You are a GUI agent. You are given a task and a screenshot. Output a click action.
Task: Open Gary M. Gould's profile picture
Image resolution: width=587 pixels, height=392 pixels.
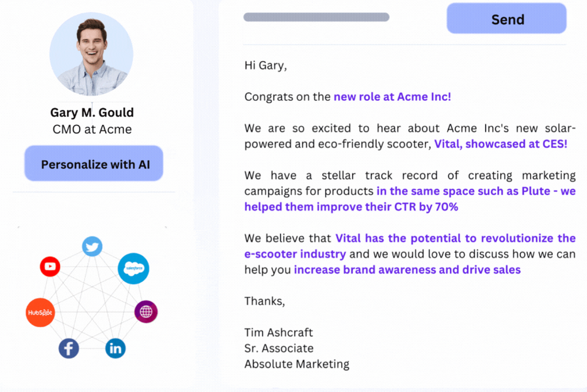point(91,55)
